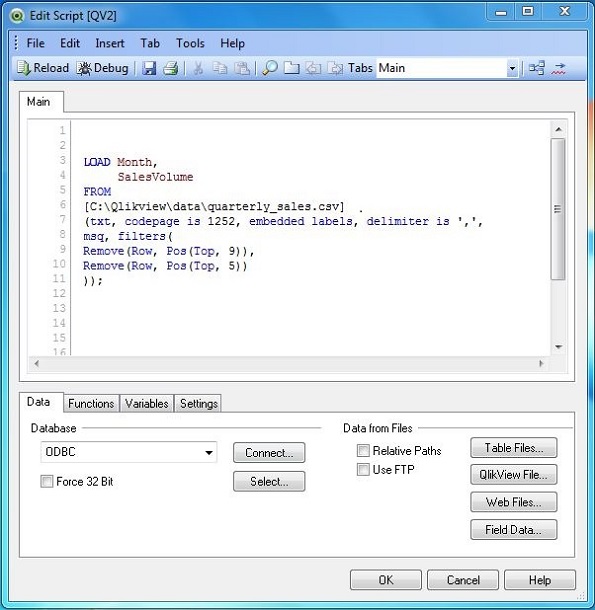Click the horizontal scroll left arrow
The width and height of the screenshot is (595, 610).
point(36,364)
